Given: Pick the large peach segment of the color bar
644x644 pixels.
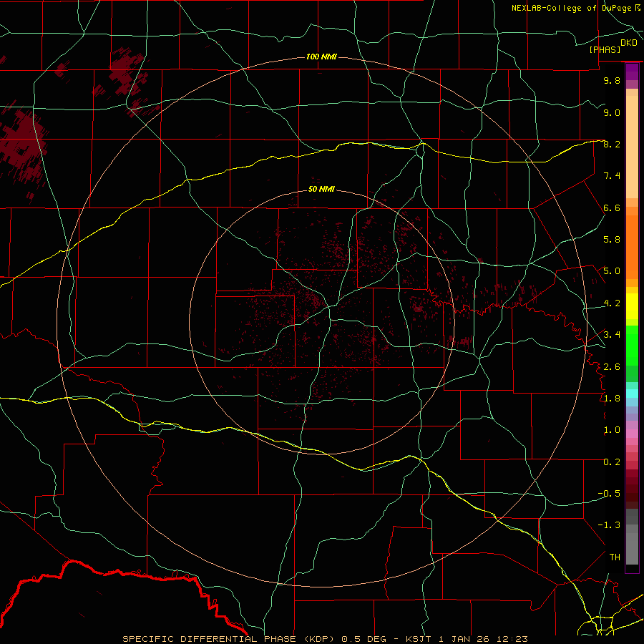Looking at the screenshot, I should 632,147.
